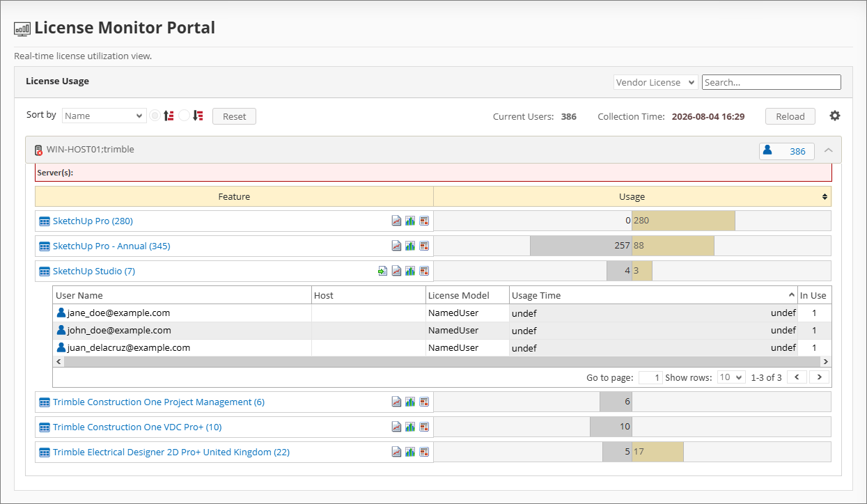Click the table icon beside SketchUp Pro (280)
Screen dimensions: 867x504
(45, 221)
